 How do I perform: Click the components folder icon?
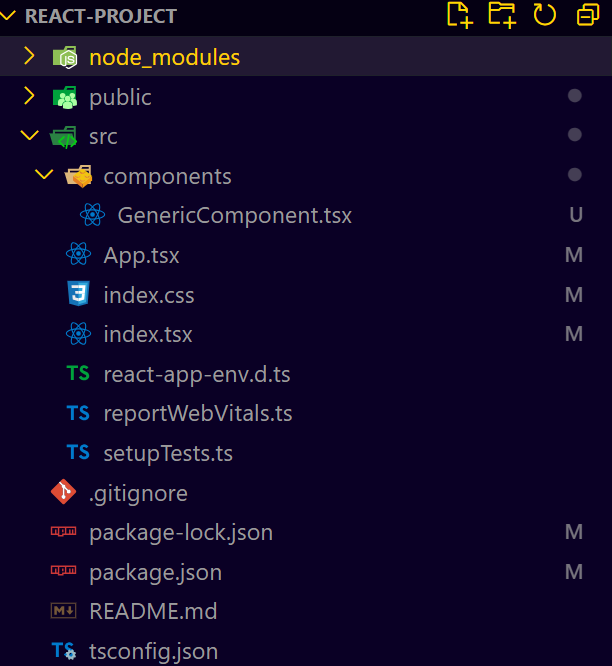coord(79,176)
